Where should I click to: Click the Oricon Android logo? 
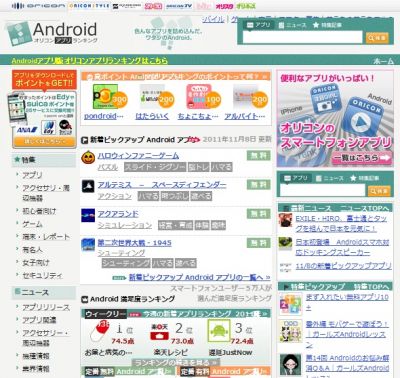[x=52, y=33]
